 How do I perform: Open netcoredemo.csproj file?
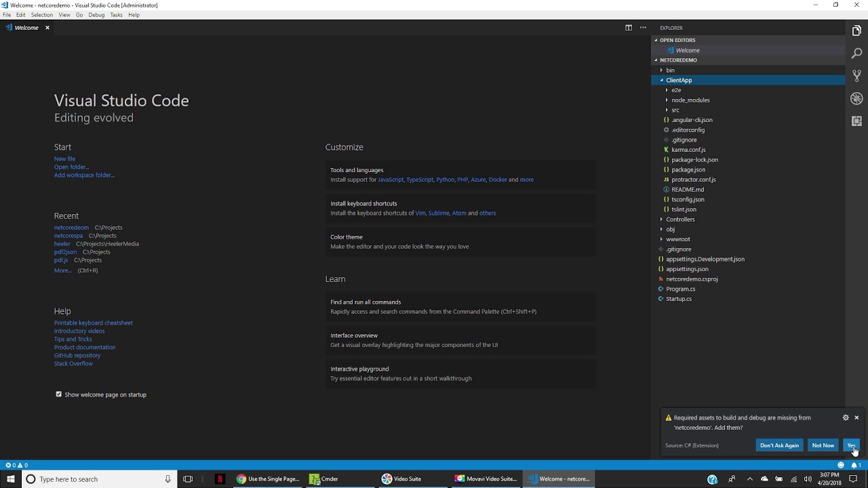pyautogui.click(x=748, y=279)
